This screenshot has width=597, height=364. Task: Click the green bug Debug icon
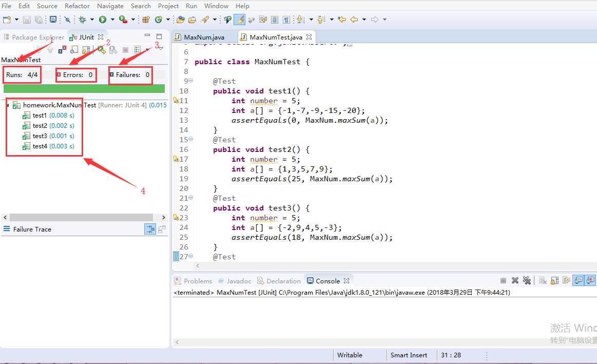[x=82, y=20]
